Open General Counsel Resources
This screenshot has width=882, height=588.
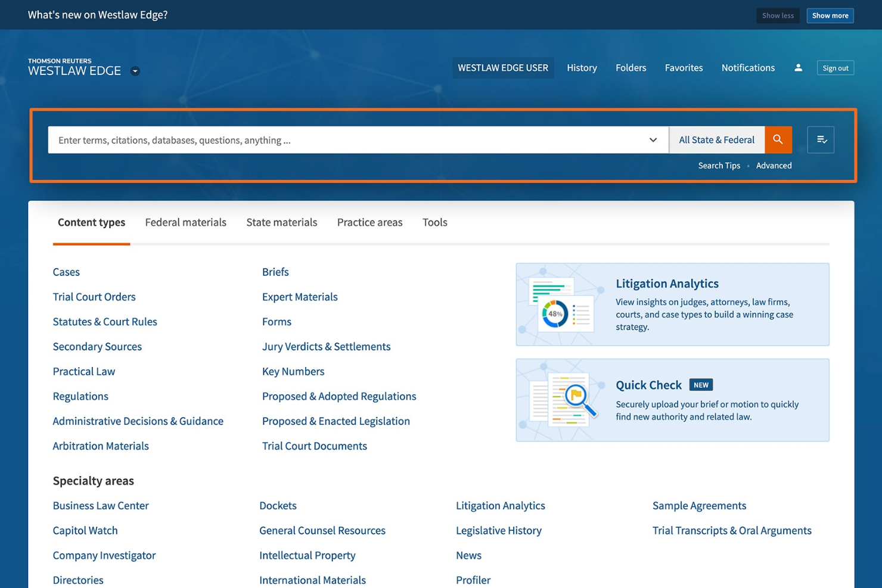pyautogui.click(x=322, y=530)
